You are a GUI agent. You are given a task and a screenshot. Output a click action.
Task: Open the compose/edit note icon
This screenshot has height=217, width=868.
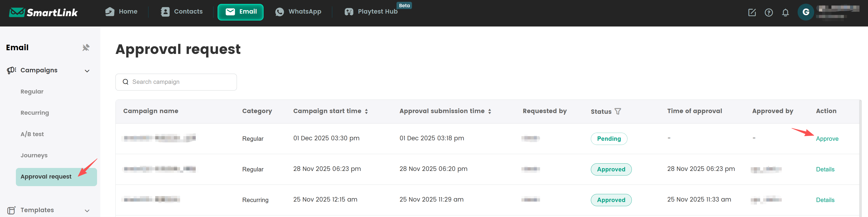click(x=752, y=12)
